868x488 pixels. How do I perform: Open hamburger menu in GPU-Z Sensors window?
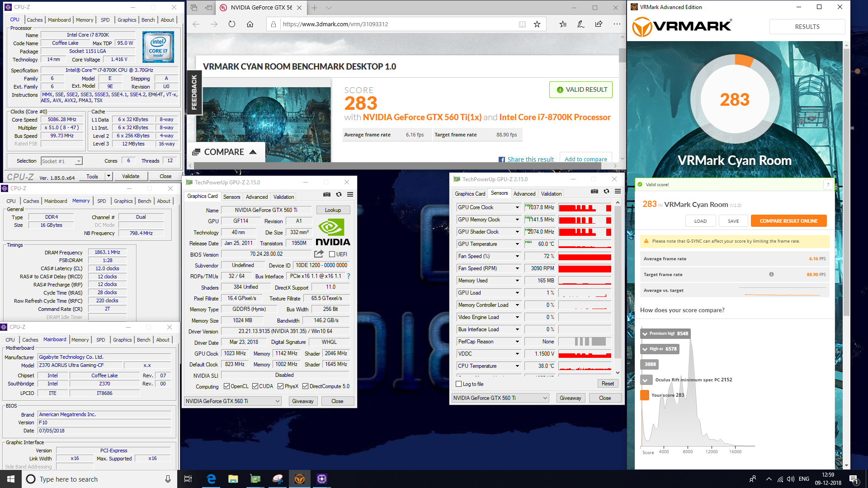(618, 192)
